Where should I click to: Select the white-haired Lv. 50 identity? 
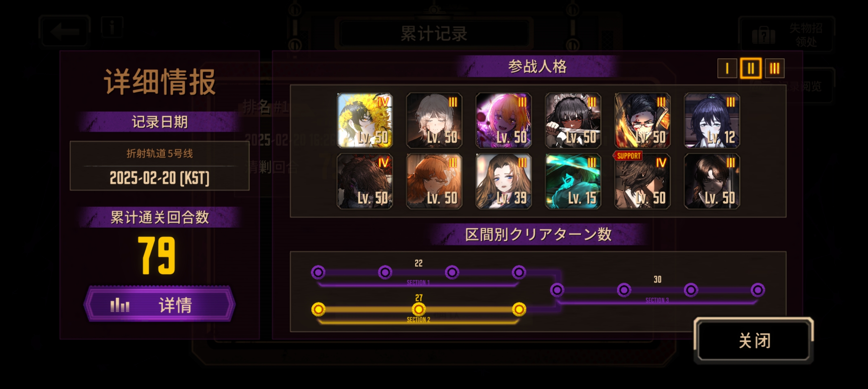(434, 121)
